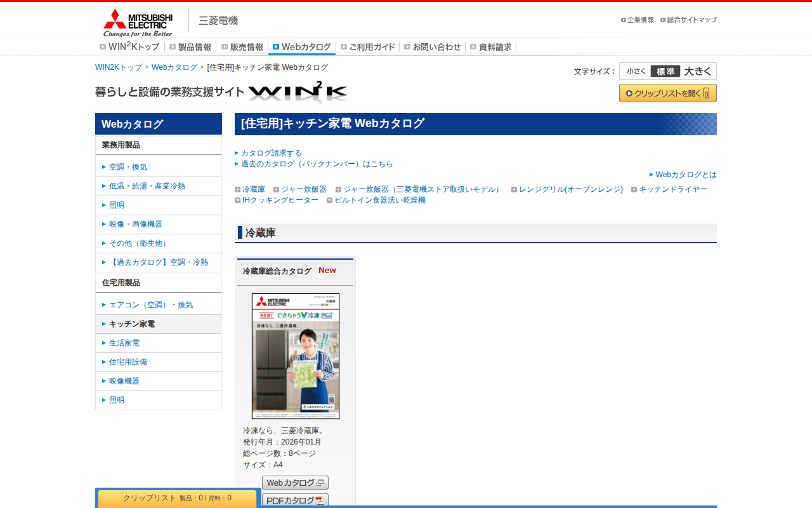Set text size to 小さく
The image size is (812, 508).
636,71
